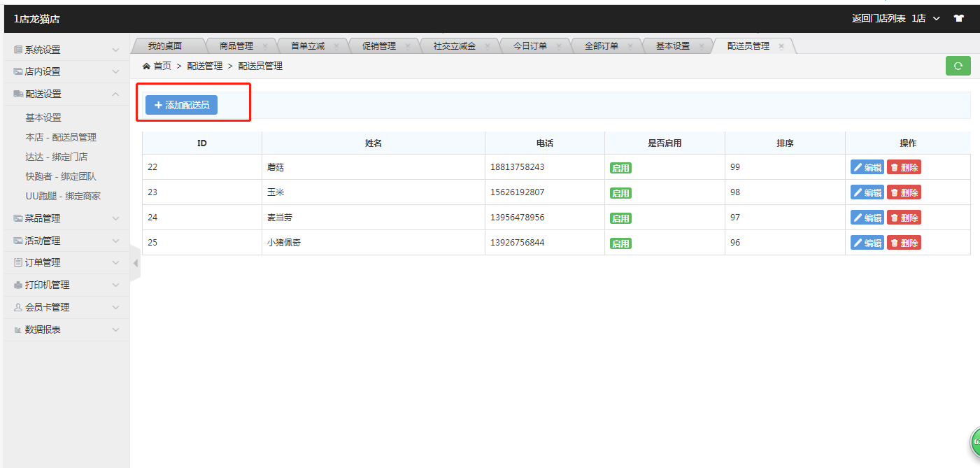The height and width of the screenshot is (468, 980).
Task: Open 达达 - 绑定门店 in sidebar
Action: coord(56,157)
